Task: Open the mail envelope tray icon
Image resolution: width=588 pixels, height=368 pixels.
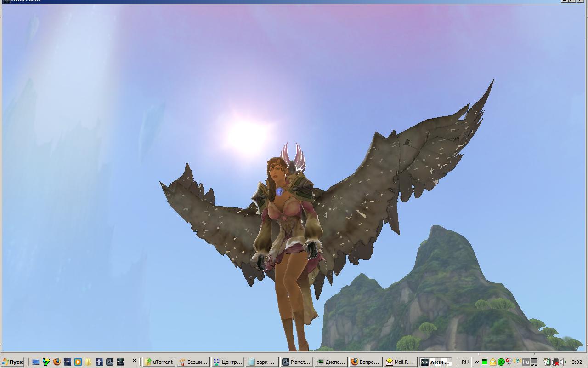Action: pyautogui.click(x=493, y=362)
